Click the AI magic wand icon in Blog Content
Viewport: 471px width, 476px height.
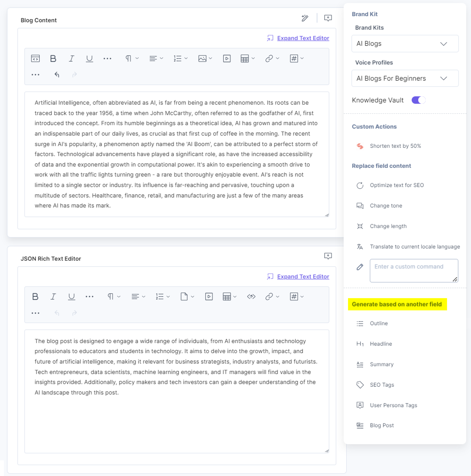[x=305, y=18]
